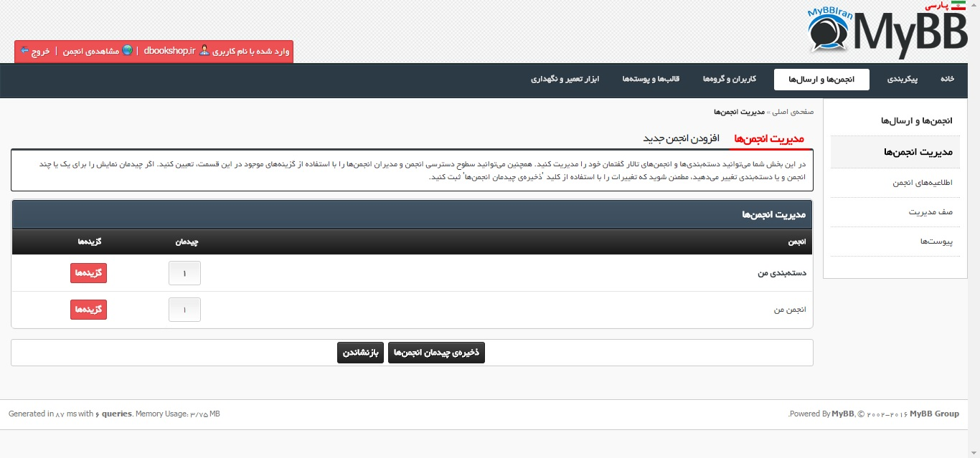The width and height of the screenshot is (980, 458).
Task: Click the MyBB link in the footer
Action: click(x=842, y=414)
